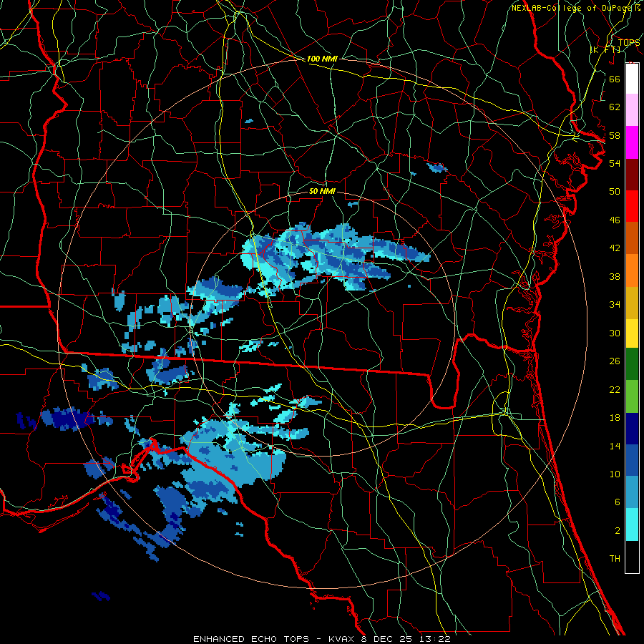Click the black TH threshold swatch
This screenshot has height=644, width=644.
(632, 557)
